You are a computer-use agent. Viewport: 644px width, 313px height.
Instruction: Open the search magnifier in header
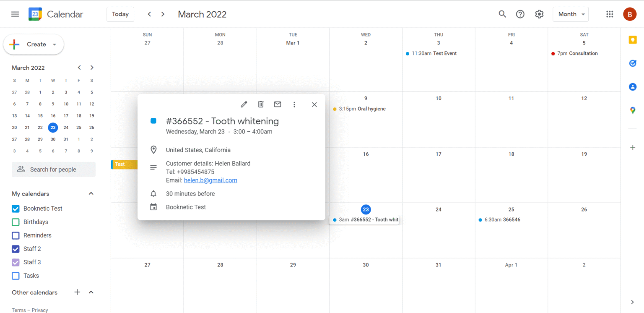click(502, 14)
